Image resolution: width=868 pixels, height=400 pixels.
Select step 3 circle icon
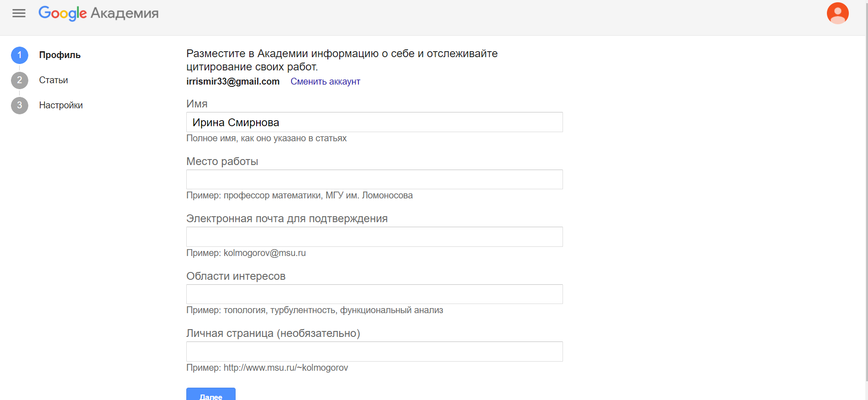[x=20, y=106]
